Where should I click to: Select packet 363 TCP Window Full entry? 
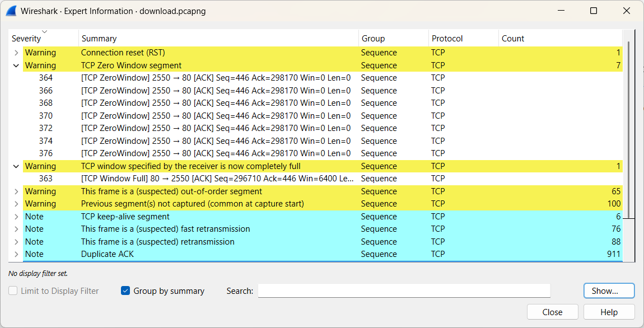(x=218, y=179)
